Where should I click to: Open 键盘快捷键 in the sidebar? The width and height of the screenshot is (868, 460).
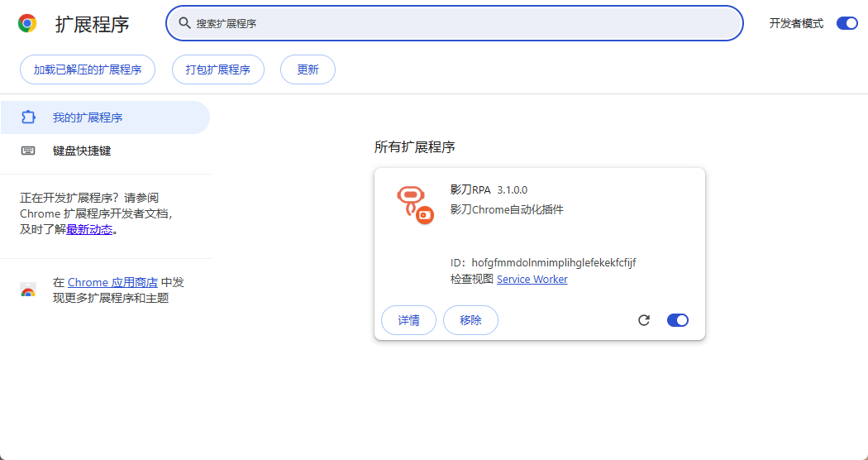point(82,151)
